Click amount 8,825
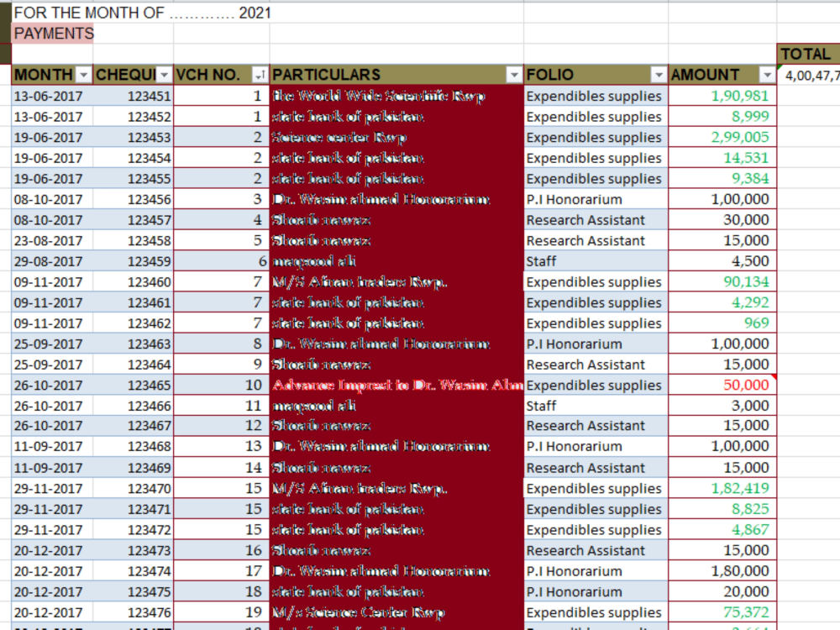840x630 pixels. click(x=750, y=509)
